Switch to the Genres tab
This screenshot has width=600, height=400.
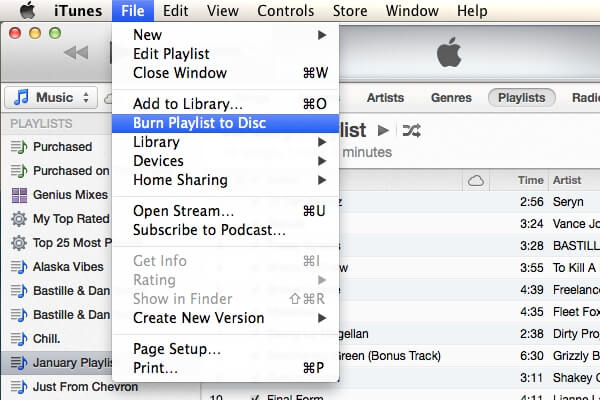click(451, 98)
